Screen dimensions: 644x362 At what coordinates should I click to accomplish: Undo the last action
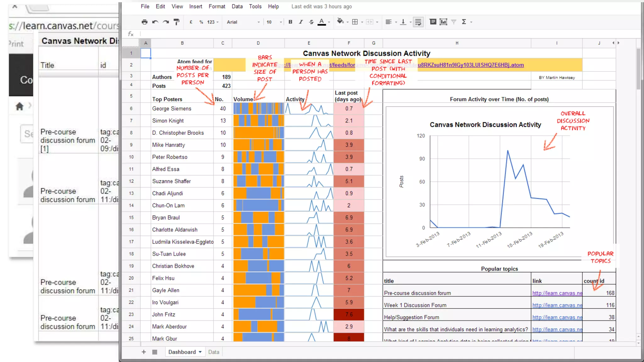point(155,22)
